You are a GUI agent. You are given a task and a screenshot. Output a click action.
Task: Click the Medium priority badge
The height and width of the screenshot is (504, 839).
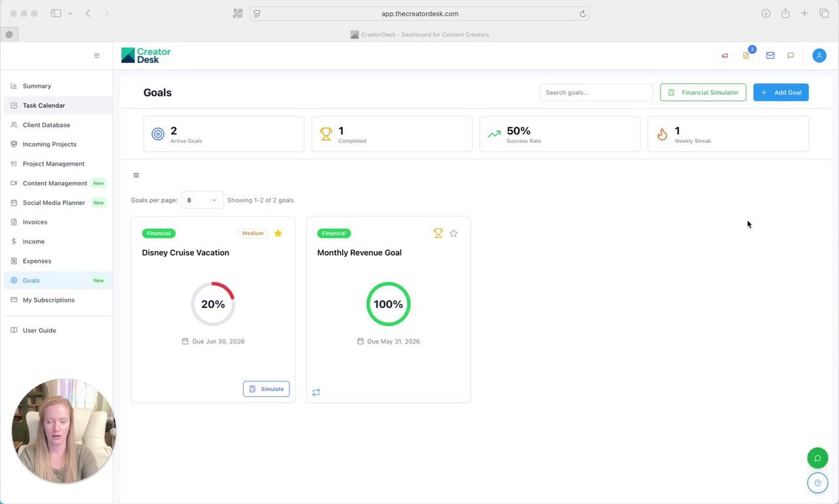click(253, 233)
